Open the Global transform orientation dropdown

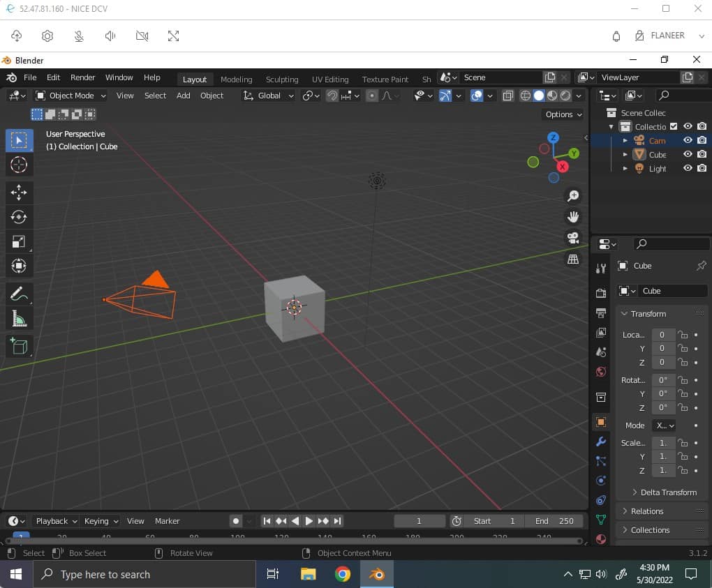pyautogui.click(x=269, y=96)
